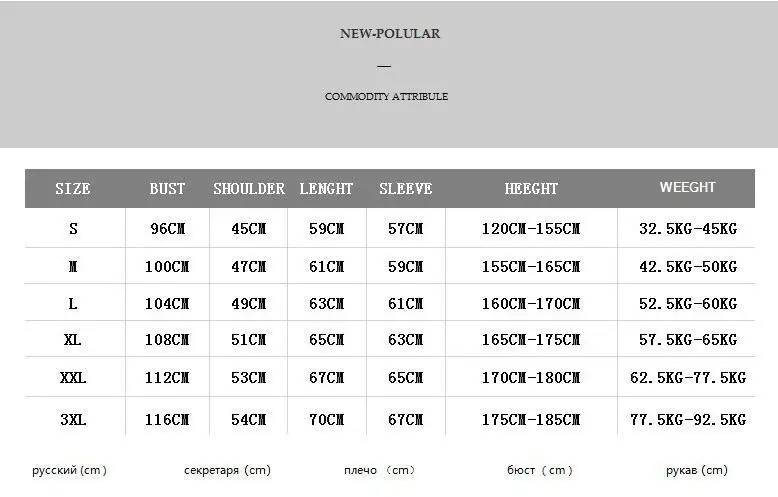Click the BUST column header
The image size is (778, 497).
(x=167, y=189)
